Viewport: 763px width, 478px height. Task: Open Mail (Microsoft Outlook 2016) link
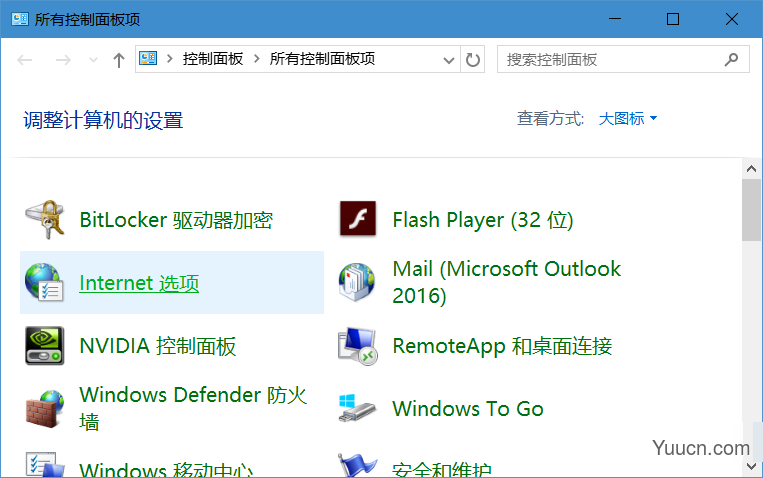tap(507, 282)
